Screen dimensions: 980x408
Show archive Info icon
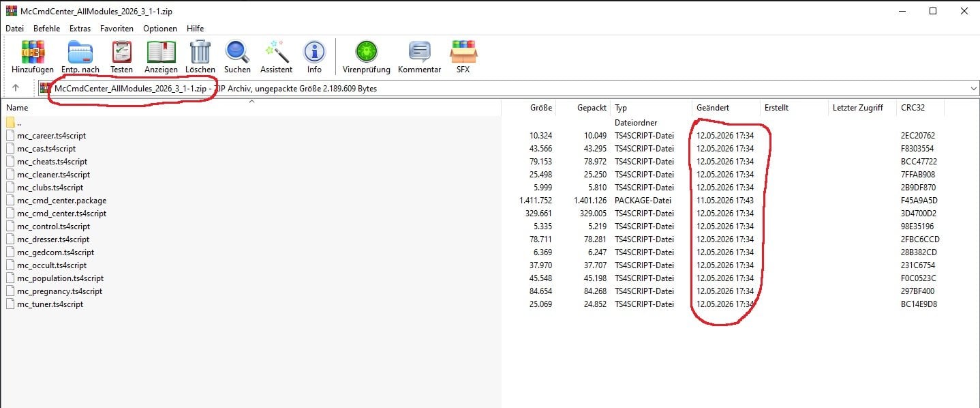[314, 53]
